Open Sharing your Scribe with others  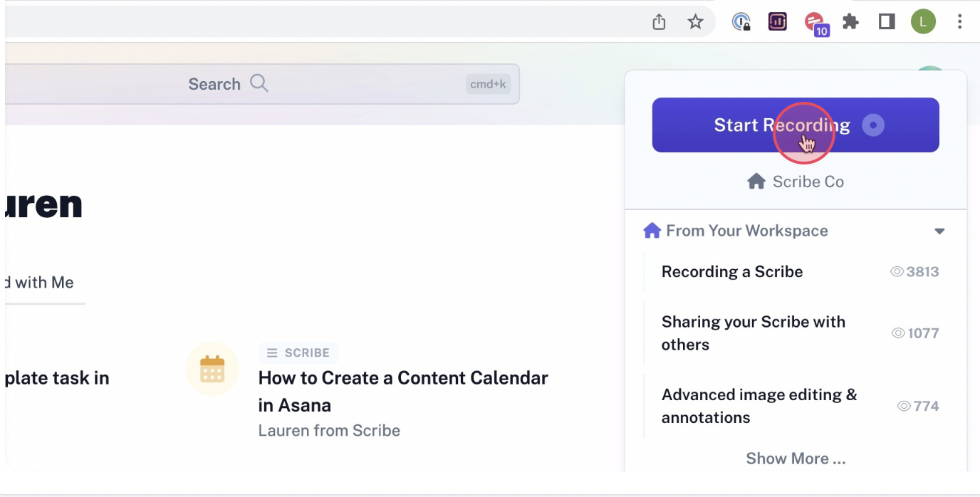coord(753,333)
